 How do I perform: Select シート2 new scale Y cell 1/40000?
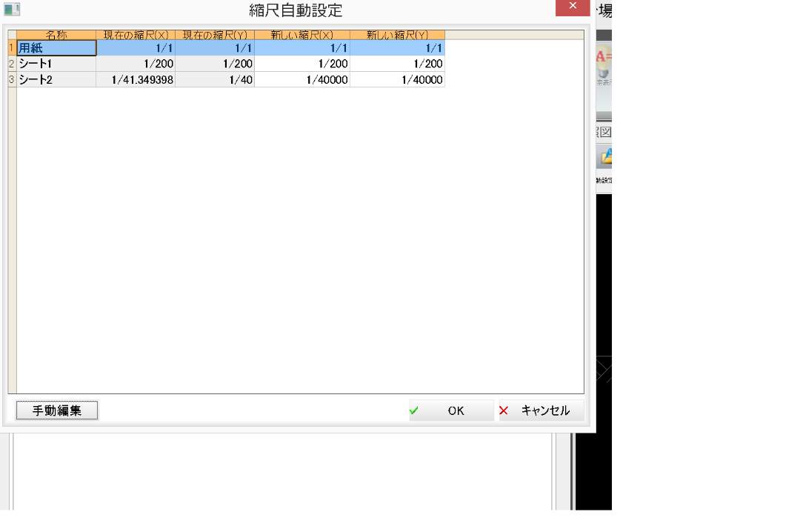coord(398,79)
